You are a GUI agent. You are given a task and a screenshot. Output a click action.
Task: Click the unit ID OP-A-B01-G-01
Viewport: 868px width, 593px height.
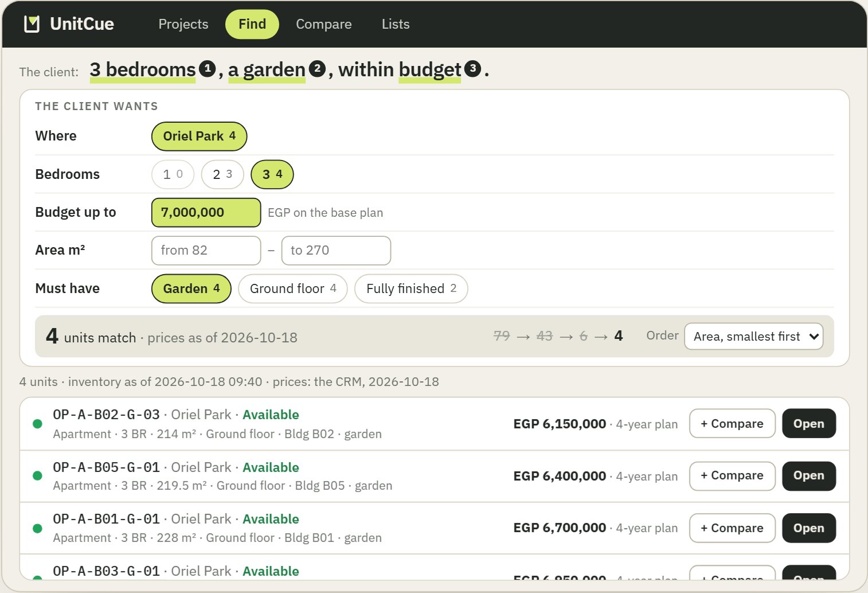pos(106,519)
